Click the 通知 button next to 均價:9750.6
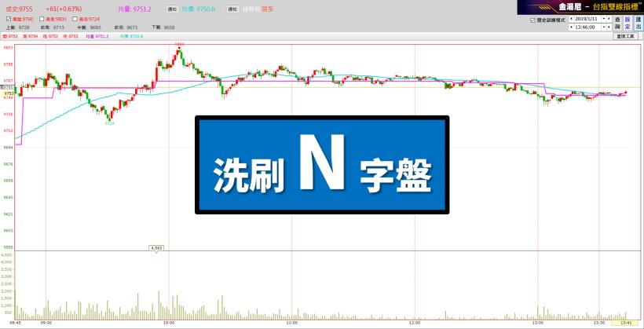Viewport: 644px width, 329px height. (233, 9)
